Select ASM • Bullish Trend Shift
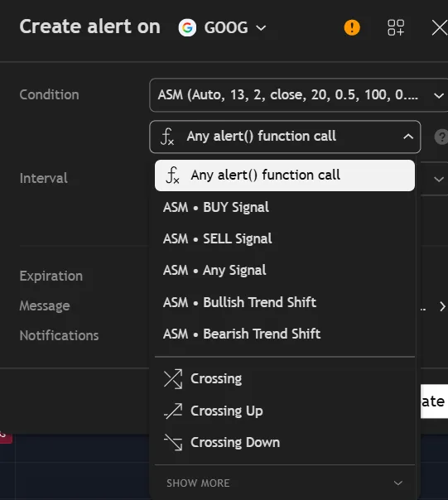The width and height of the screenshot is (448, 500). point(285,302)
